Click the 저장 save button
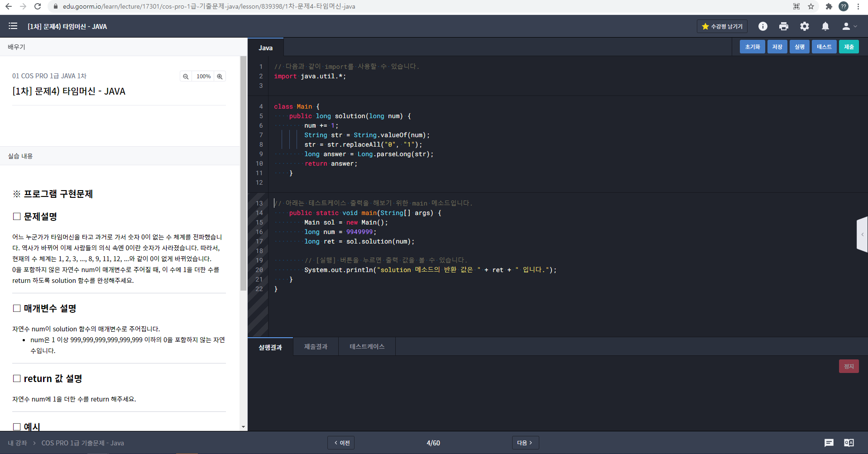This screenshot has height=454, width=868. (x=777, y=47)
